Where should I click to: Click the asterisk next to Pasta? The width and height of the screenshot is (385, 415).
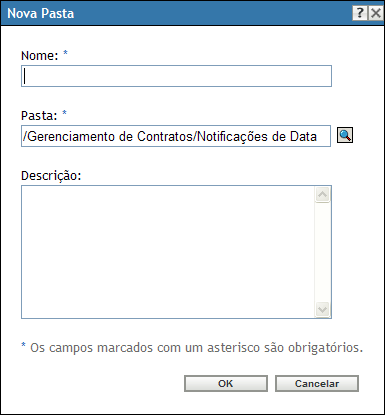(65, 113)
